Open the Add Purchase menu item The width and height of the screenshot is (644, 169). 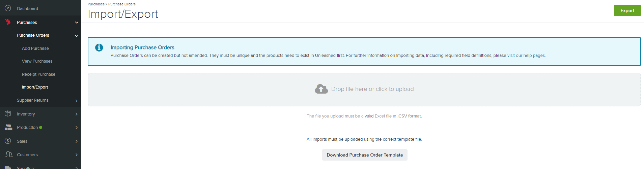(x=35, y=48)
